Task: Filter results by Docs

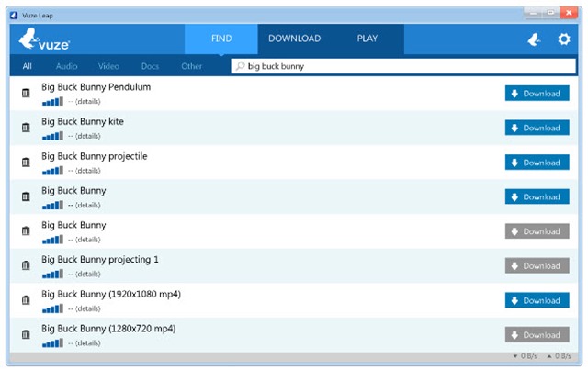Action: point(150,66)
